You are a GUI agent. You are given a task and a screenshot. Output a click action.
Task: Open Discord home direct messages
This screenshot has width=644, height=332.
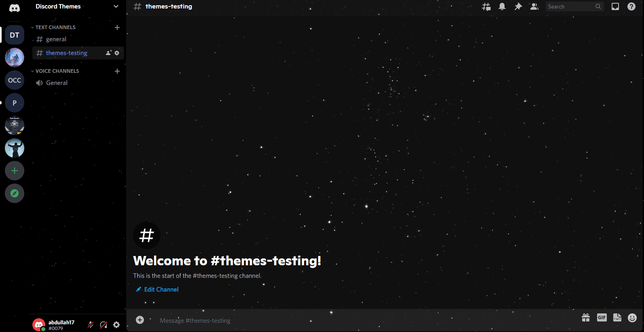[15, 8]
